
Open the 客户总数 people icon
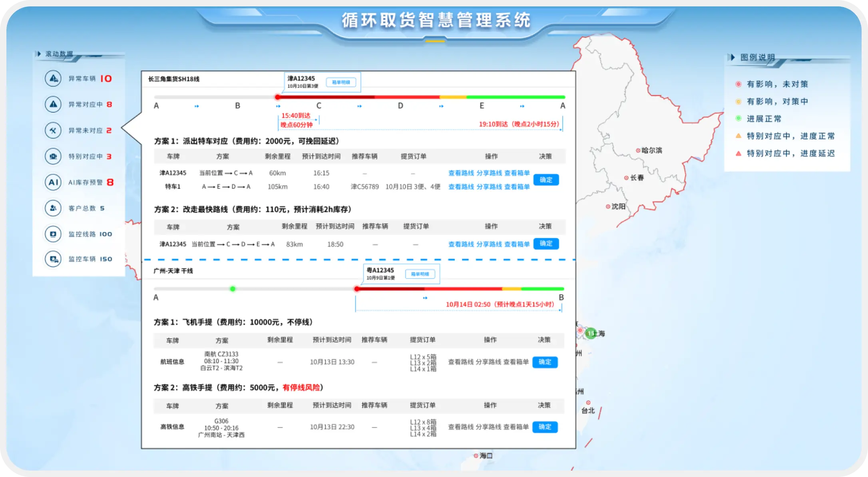click(x=53, y=208)
